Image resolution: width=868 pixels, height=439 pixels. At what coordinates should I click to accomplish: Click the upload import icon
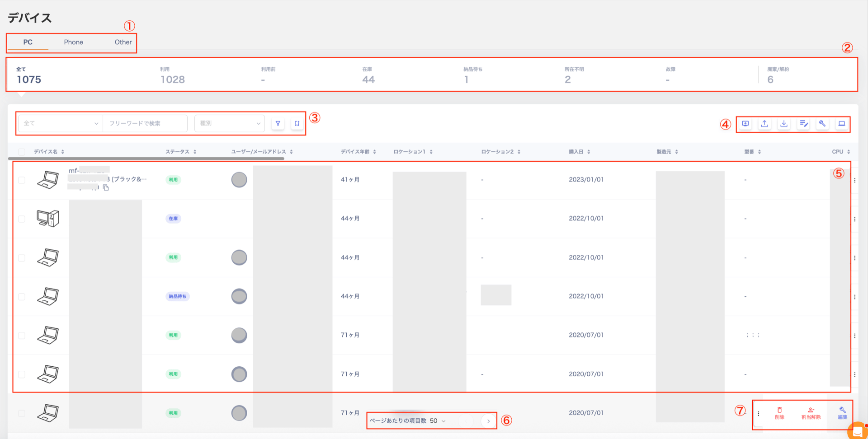764,124
